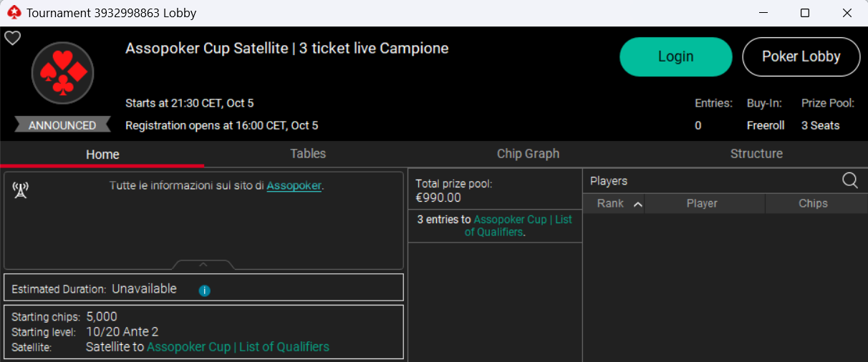Select the Structure tab
Image resolution: width=868 pixels, height=362 pixels.
click(x=756, y=154)
